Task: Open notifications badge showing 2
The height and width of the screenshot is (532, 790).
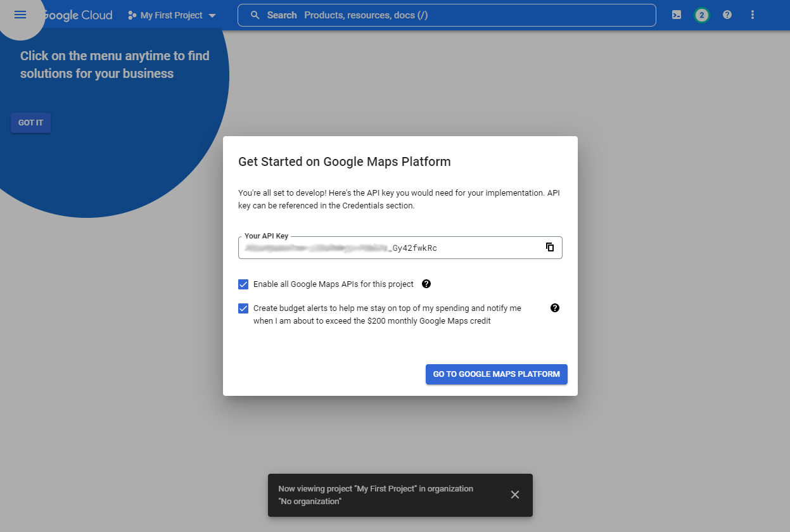Action: point(701,15)
